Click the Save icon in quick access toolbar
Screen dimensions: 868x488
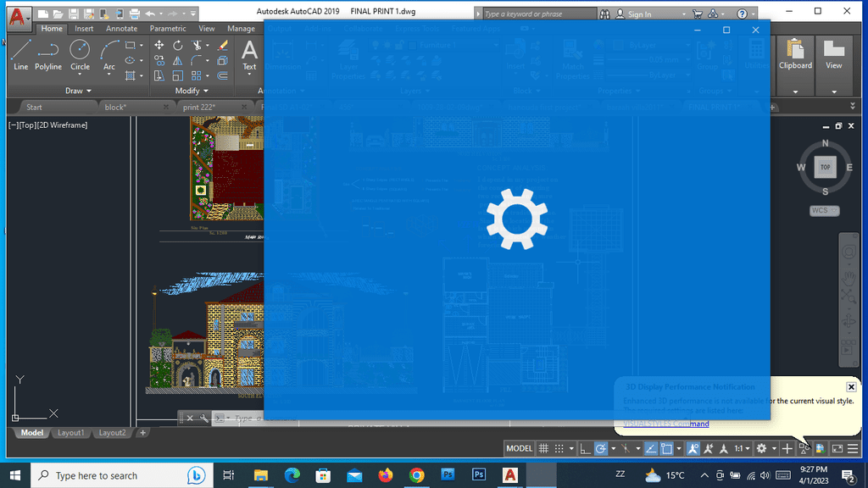tap(73, 14)
